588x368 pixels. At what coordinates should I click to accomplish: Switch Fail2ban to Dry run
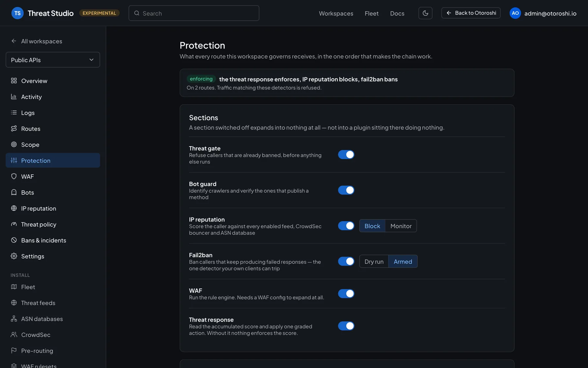coord(374,262)
